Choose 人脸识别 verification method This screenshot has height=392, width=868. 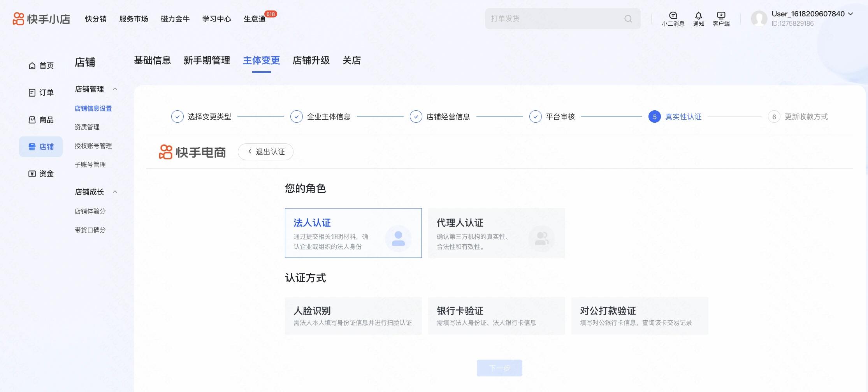tap(353, 316)
